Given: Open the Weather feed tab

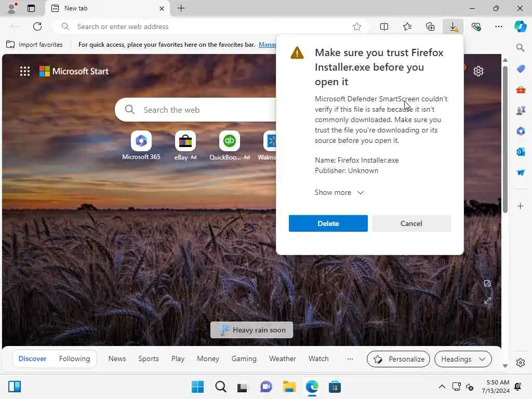Looking at the screenshot, I should pyautogui.click(x=282, y=358).
